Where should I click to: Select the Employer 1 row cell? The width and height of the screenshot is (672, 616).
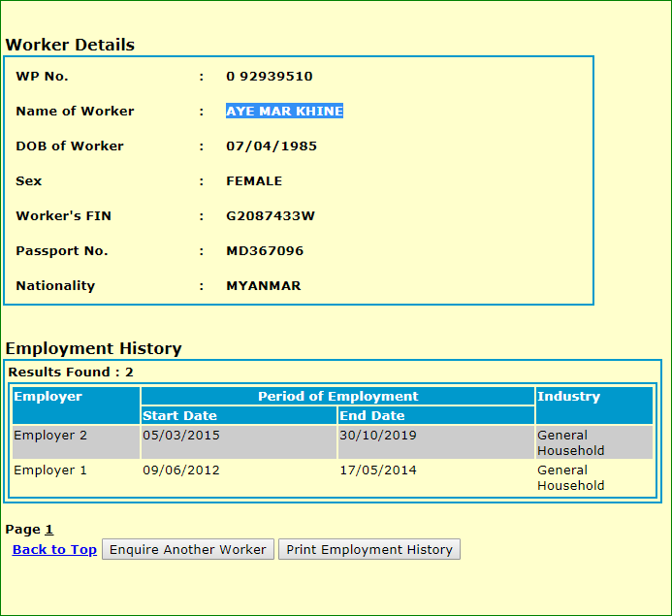pyautogui.click(x=50, y=470)
